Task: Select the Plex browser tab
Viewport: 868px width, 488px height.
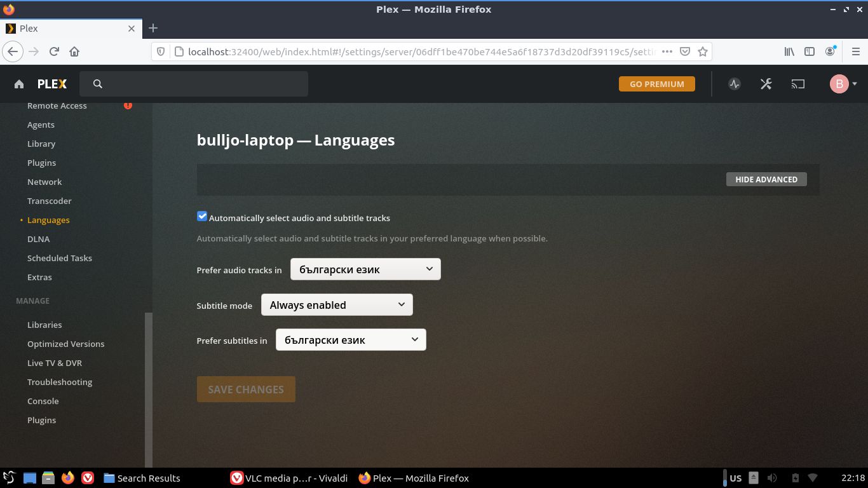Action: [71, 29]
